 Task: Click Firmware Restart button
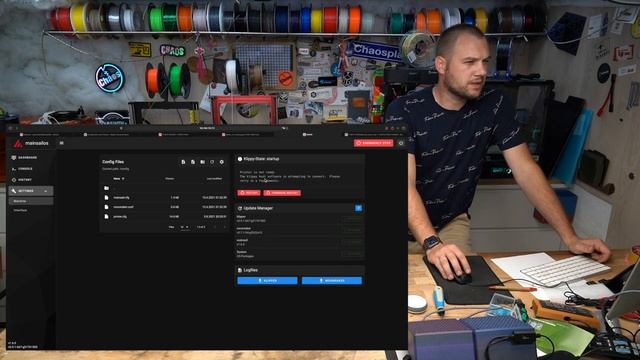tap(282, 193)
